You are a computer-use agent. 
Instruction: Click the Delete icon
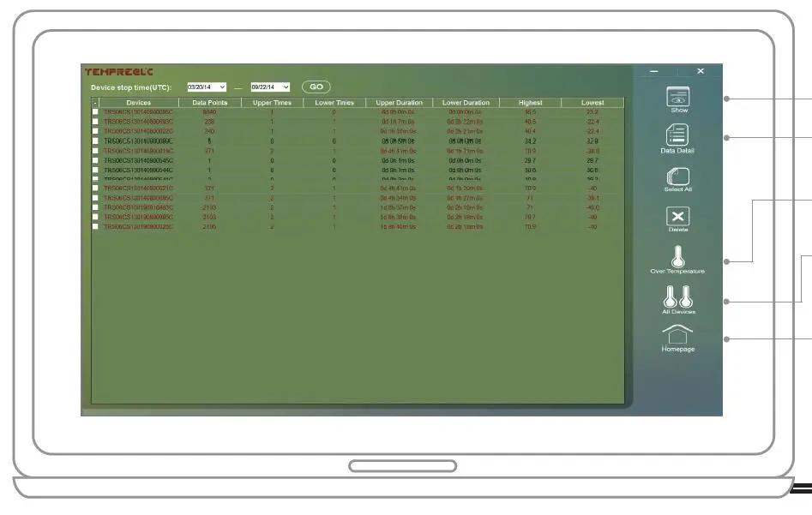click(x=678, y=216)
